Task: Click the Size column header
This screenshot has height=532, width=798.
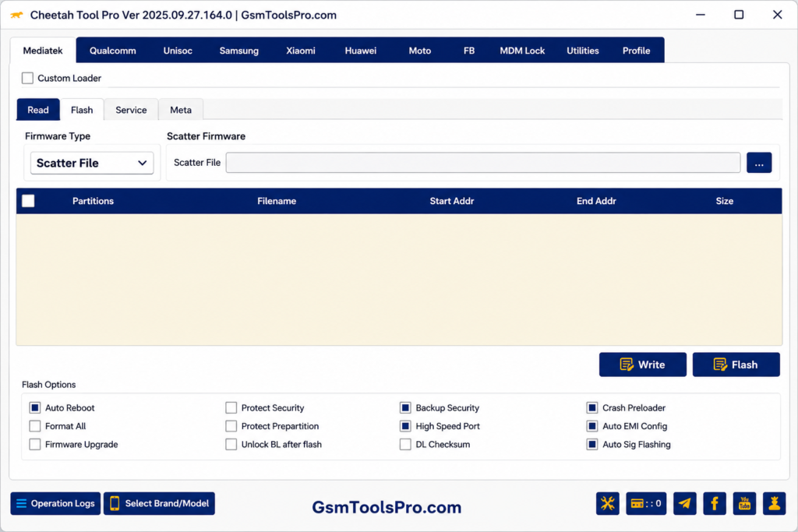Action: tap(725, 201)
